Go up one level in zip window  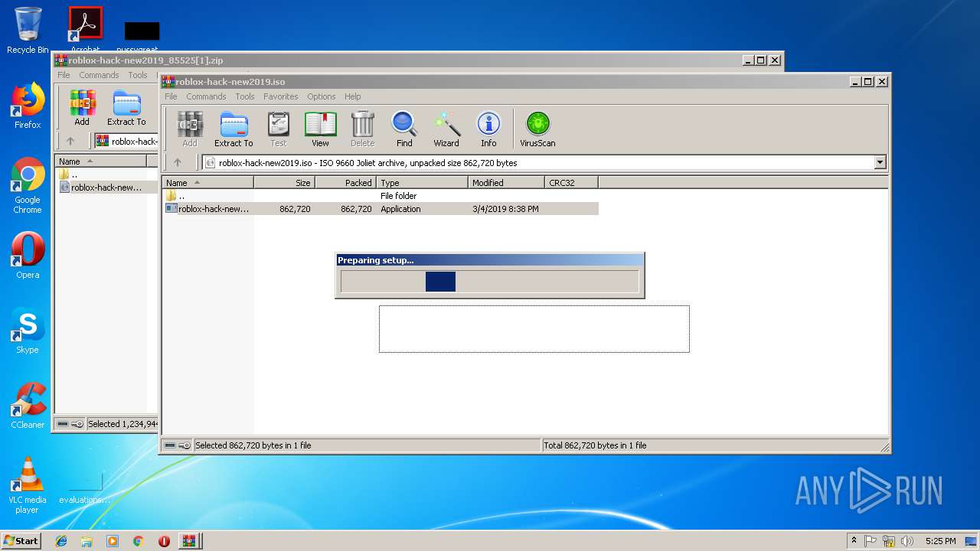coord(70,141)
